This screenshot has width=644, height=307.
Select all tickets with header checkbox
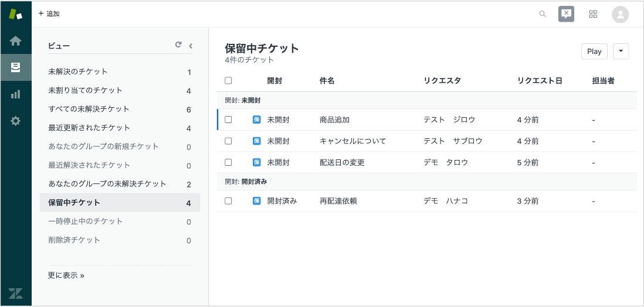coord(228,81)
